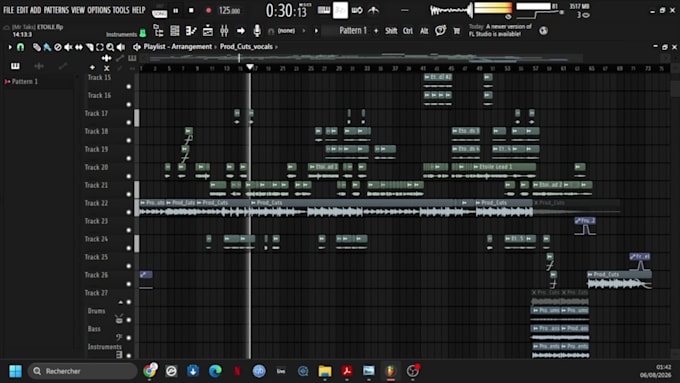Click the arrow after Prod_Cuts_vocals breadcrumb
The width and height of the screenshot is (680, 383).
(276, 47)
